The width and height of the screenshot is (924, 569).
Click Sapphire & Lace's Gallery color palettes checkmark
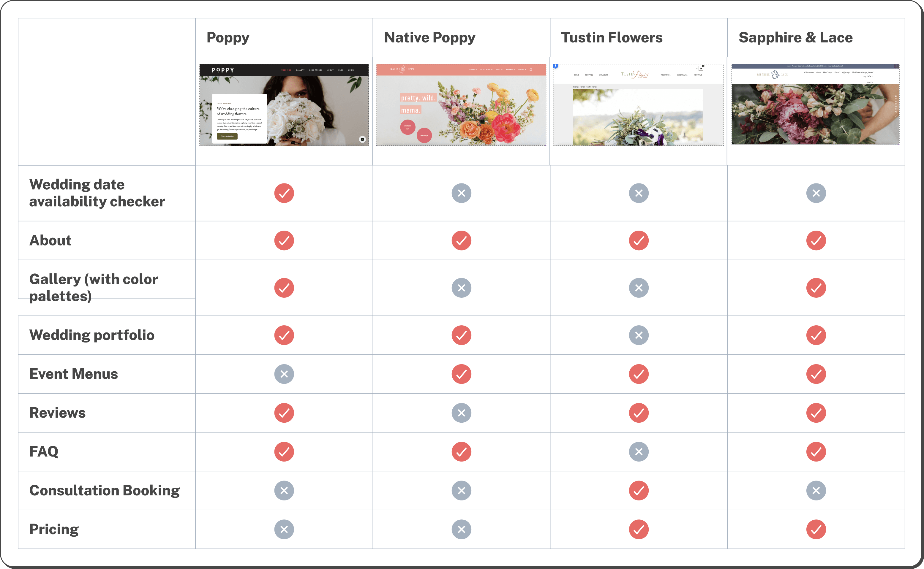[816, 288]
